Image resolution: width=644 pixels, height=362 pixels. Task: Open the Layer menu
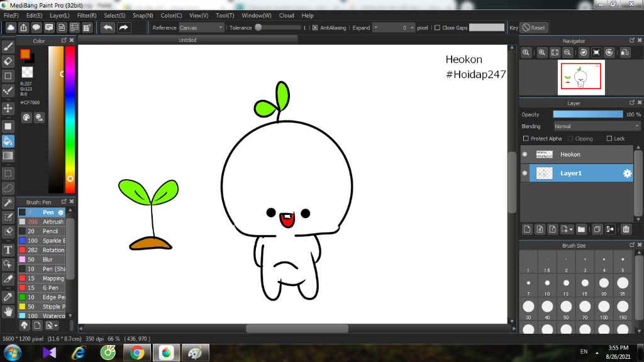click(x=60, y=16)
